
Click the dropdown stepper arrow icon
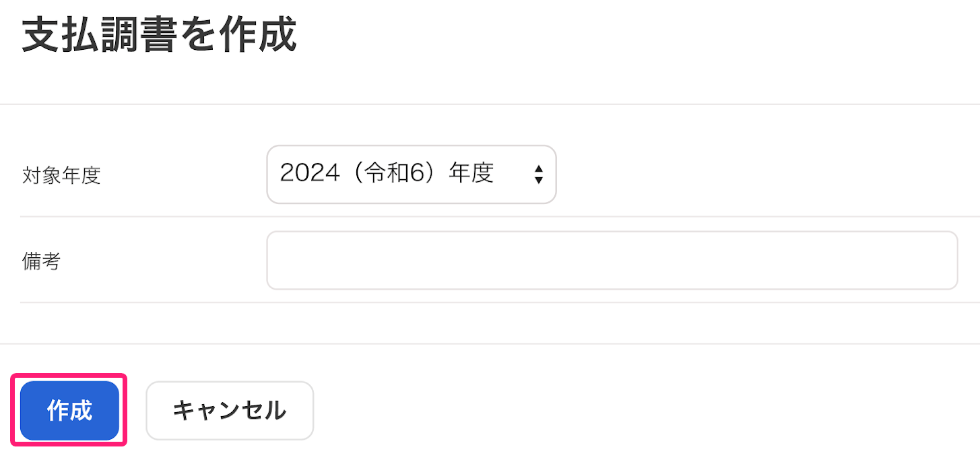pos(538,175)
